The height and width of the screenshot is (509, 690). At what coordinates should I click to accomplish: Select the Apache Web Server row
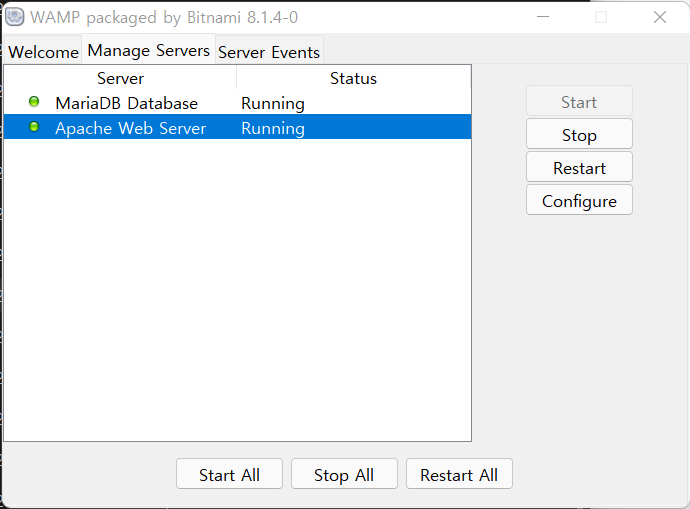(238, 128)
